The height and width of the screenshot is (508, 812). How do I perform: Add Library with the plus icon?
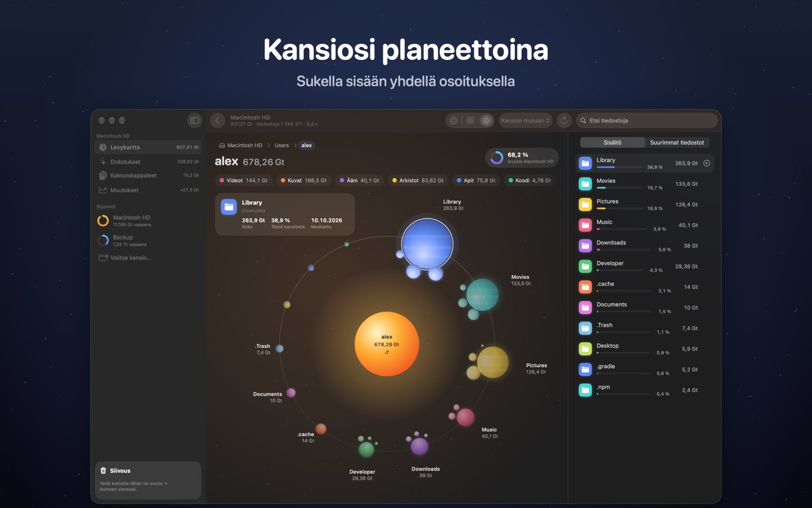point(707,163)
